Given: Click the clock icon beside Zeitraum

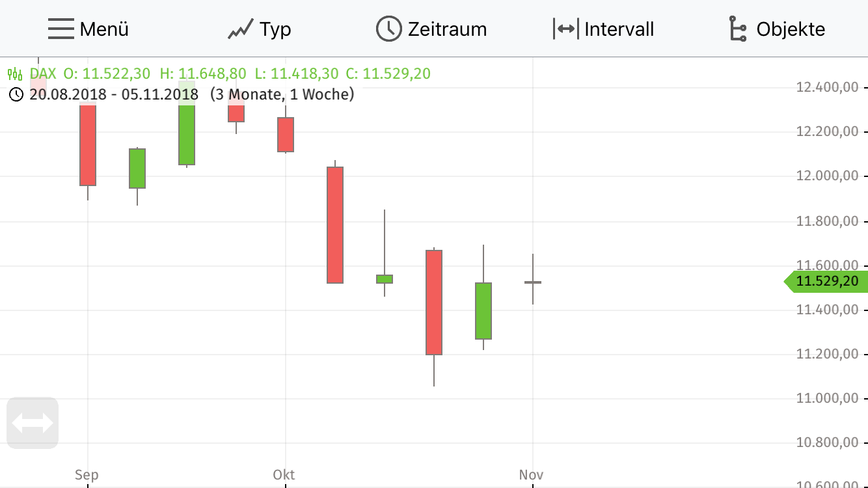Looking at the screenshot, I should click(x=388, y=29).
